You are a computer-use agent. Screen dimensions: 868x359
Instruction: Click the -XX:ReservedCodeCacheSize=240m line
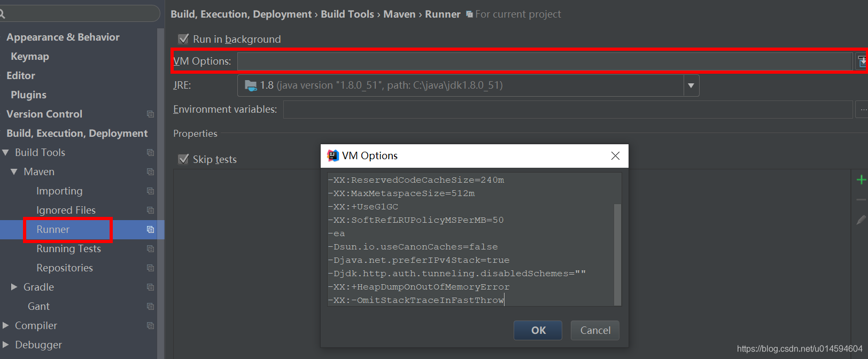click(416, 180)
